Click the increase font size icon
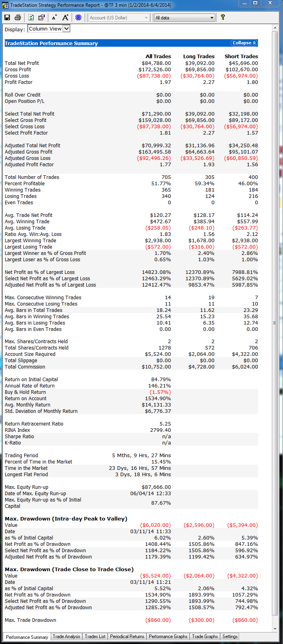 pyautogui.click(x=65, y=17)
